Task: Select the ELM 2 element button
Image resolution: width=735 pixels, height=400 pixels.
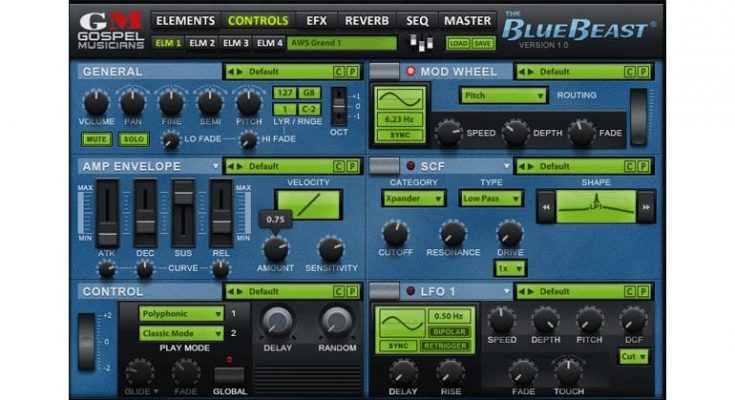Action: (203, 43)
